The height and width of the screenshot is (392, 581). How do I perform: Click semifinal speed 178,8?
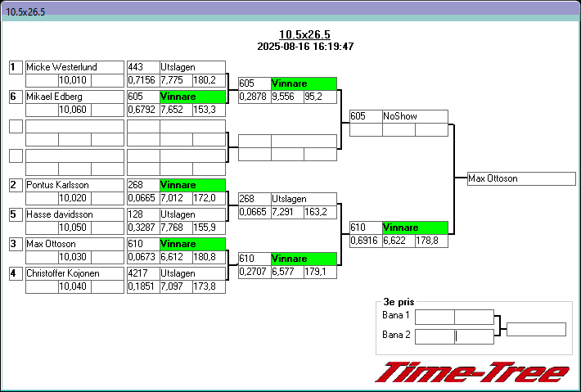[x=432, y=241]
